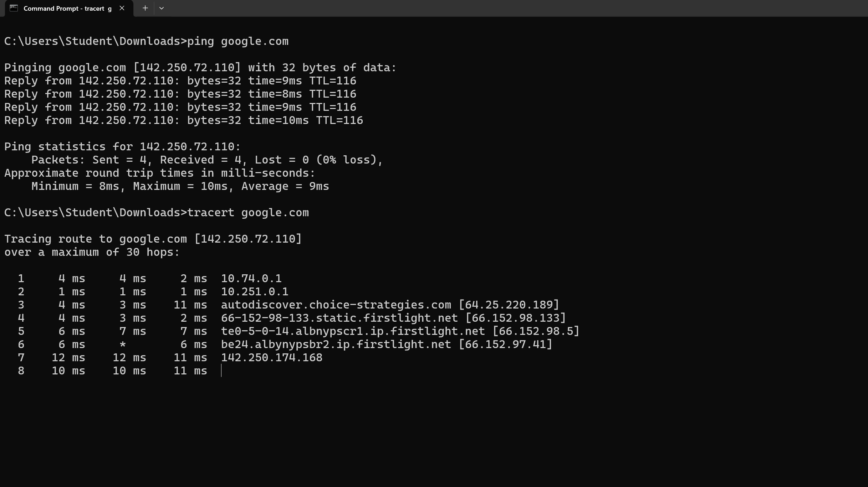Click the blinking text cursor on hop 8

pos(221,371)
